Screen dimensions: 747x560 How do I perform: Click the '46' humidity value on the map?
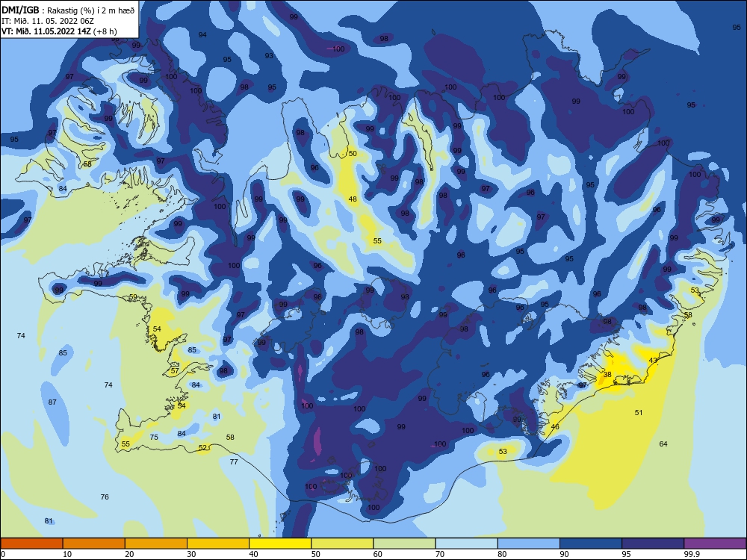[555, 426]
